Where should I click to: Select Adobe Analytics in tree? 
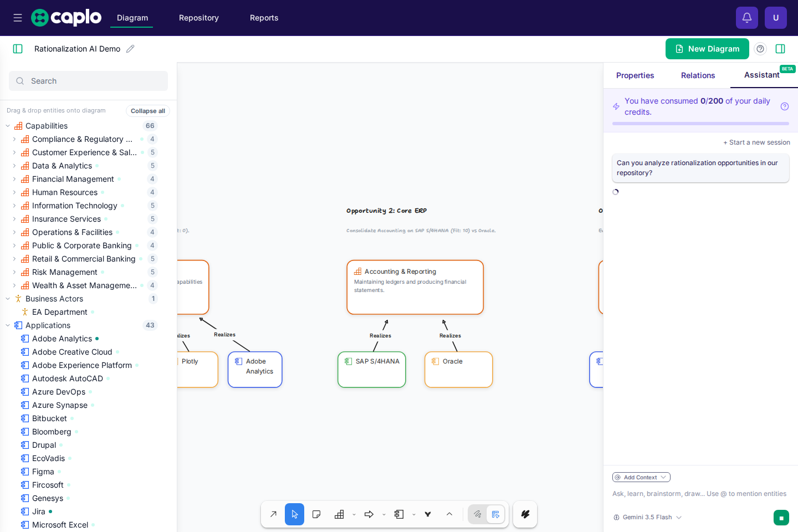pyautogui.click(x=62, y=339)
